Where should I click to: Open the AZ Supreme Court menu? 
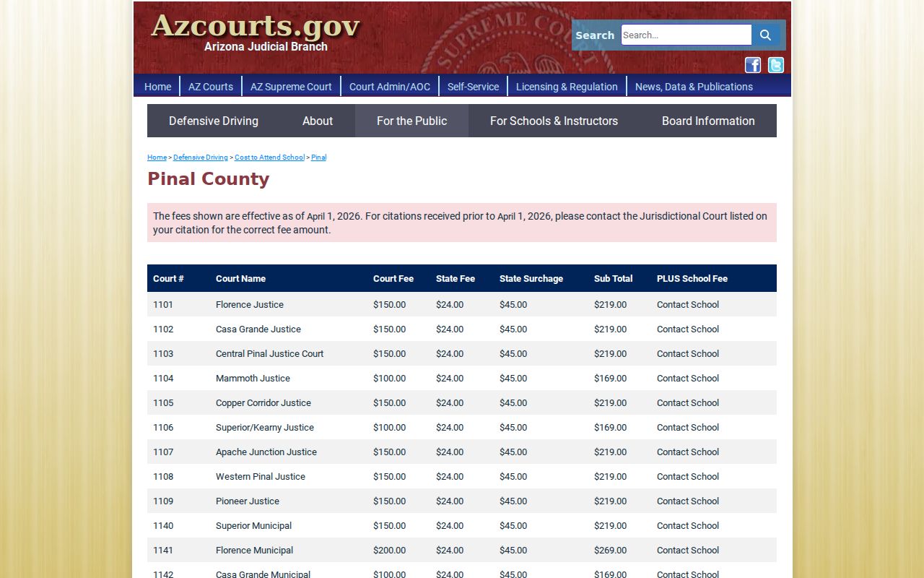pos(291,87)
